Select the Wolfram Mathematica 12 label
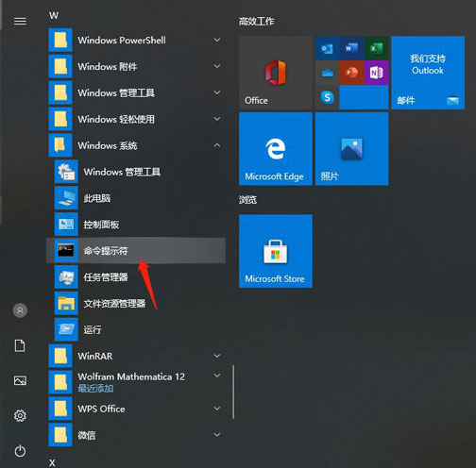 (131, 376)
